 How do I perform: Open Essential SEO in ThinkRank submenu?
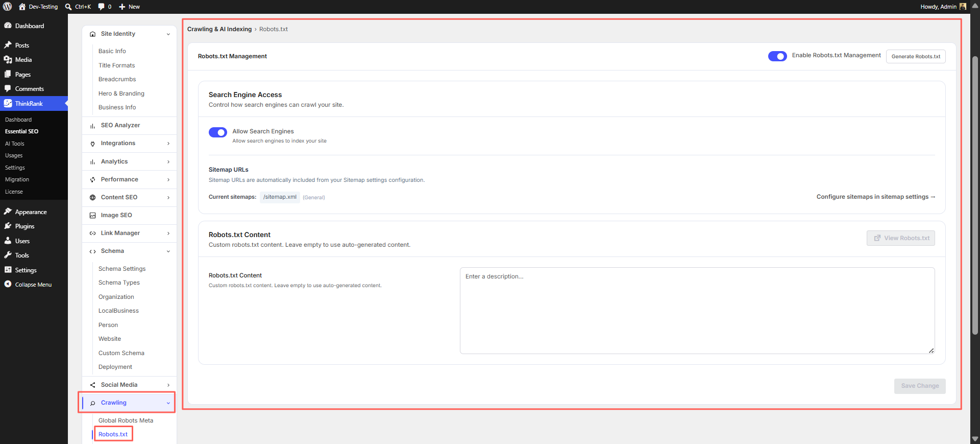(22, 131)
